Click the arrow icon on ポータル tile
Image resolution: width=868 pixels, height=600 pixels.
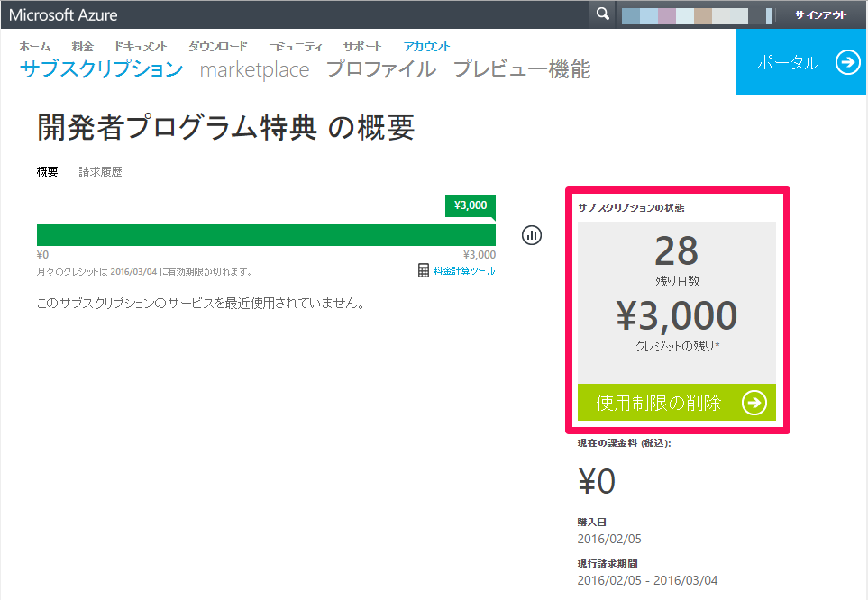[x=847, y=62]
